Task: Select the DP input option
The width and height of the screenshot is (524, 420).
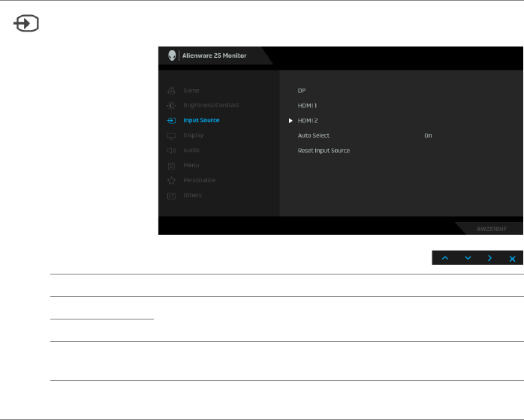Action: (302, 91)
